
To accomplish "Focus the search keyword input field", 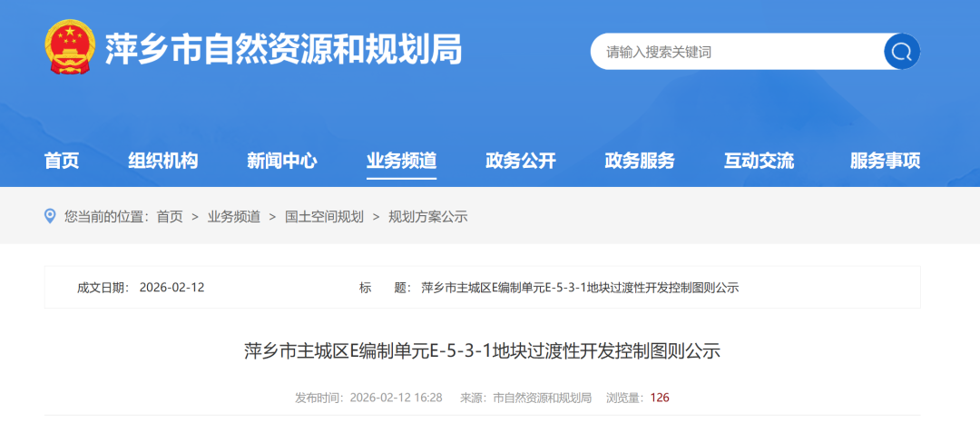I will pyautogui.click(x=738, y=51).
